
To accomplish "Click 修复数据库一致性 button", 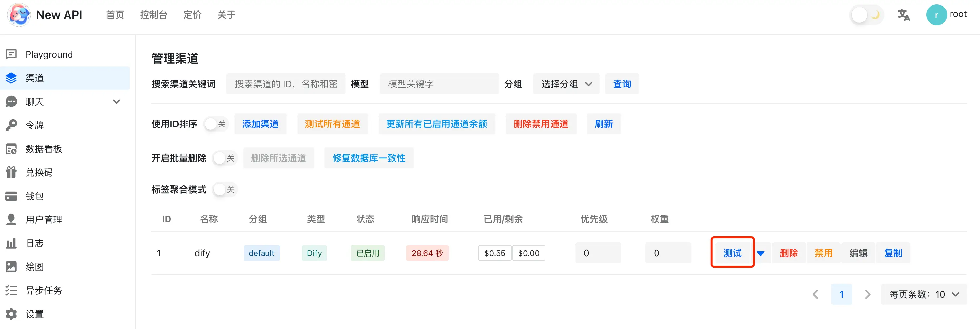I will [369, 158].
